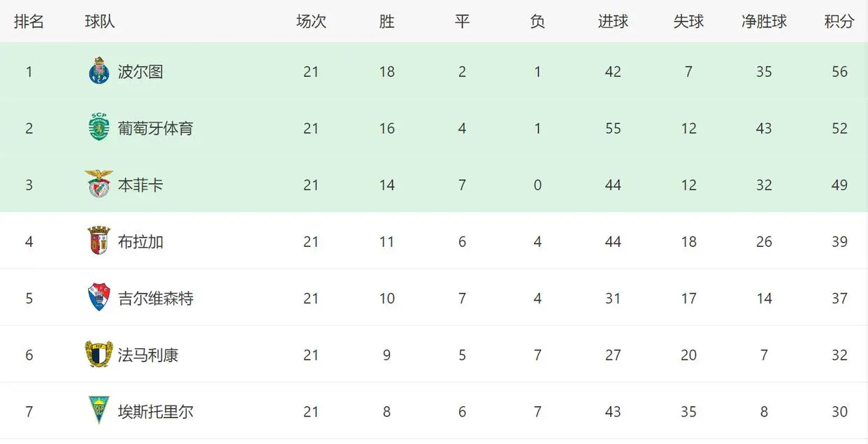Click the Sporting CP green crest icon
Viewport: 868px width, 444px height.
(x=99, y=128)
